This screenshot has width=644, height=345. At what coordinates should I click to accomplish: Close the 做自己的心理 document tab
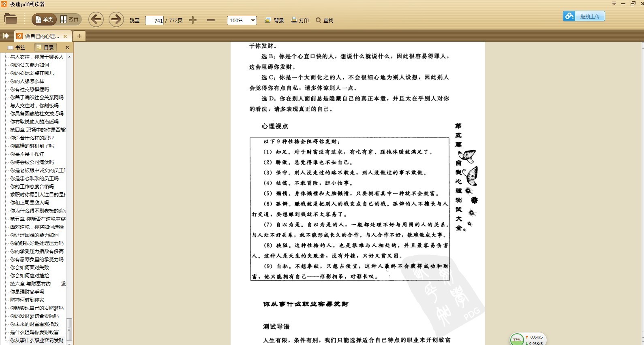point(65,36)
